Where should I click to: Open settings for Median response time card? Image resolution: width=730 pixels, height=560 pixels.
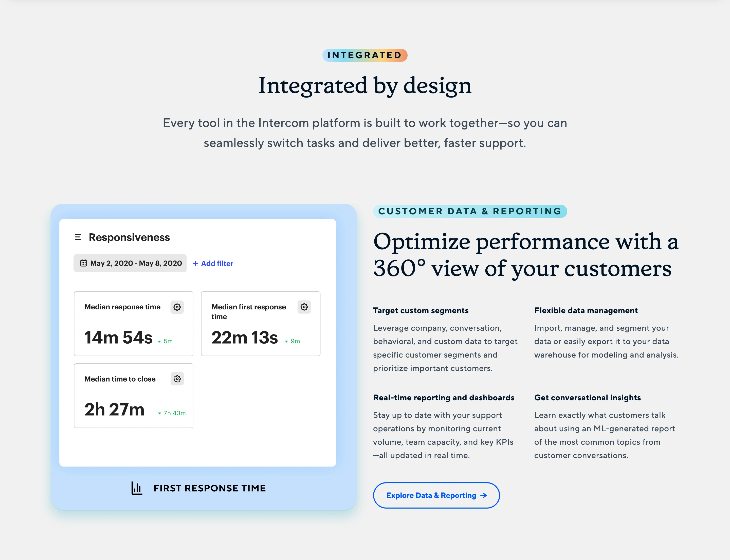coord(177,307)
